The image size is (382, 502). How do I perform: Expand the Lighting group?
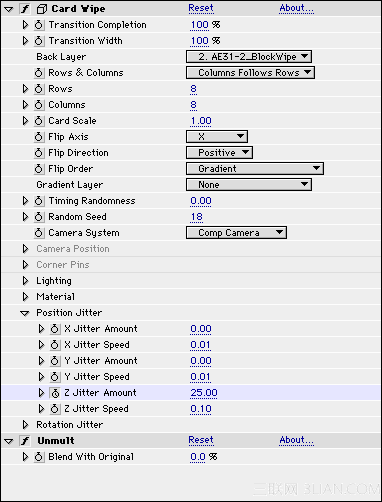[25, 281]
